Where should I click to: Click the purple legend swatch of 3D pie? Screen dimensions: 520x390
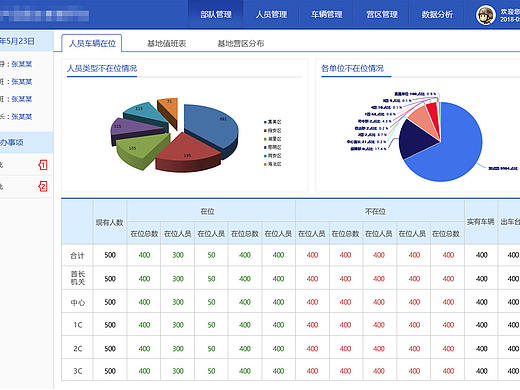pyautogui.click(x=265, y=147)
